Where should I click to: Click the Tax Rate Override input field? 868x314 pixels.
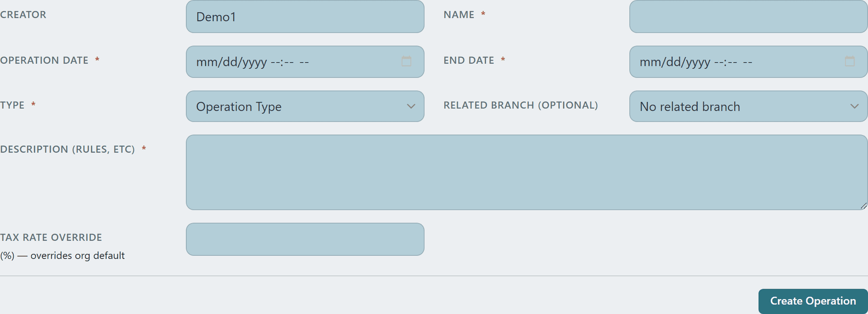(305, 239)
